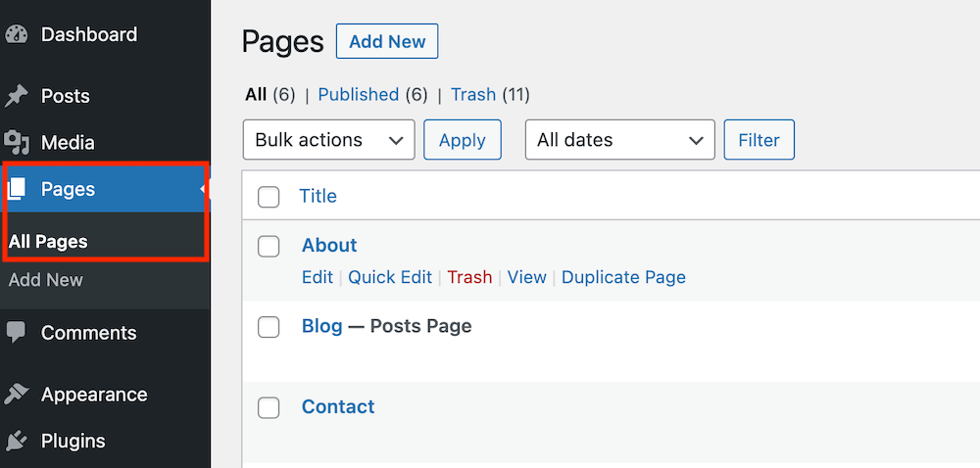Open the Bulk actions dropdown
The image size is (980, 468).
(x=328, y=140)
